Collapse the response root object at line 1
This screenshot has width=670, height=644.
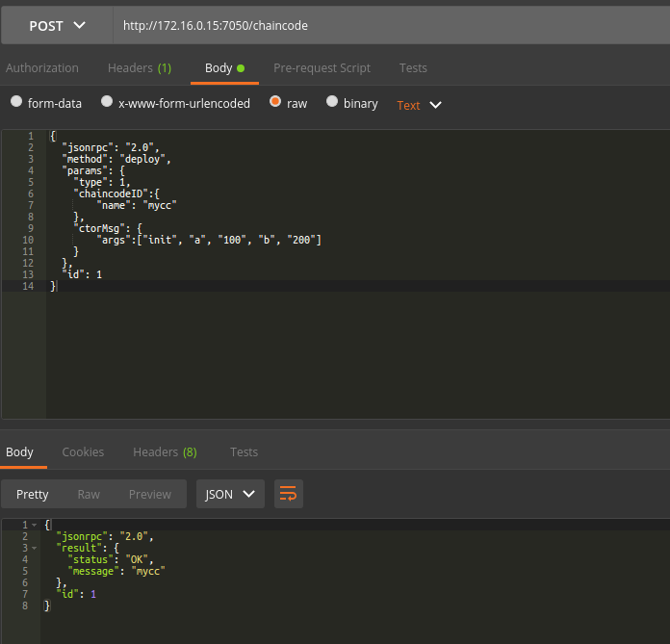click(x=35, y=525)
